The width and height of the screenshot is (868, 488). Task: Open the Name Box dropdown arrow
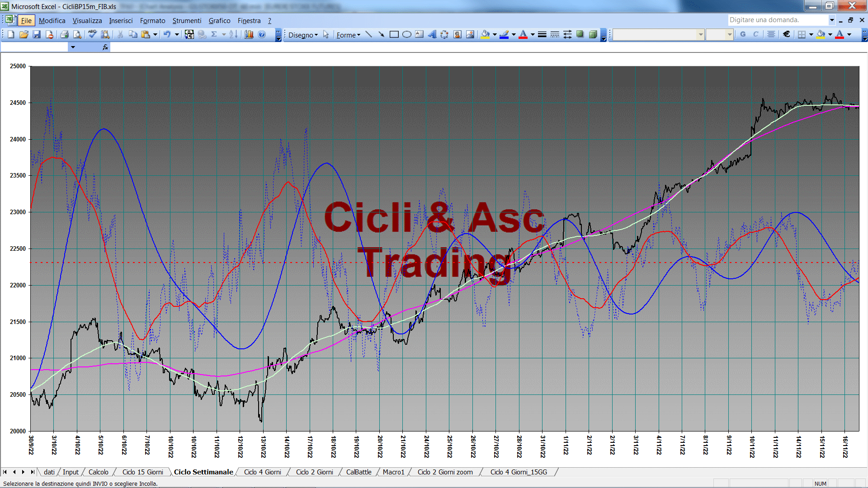(x=73, y=47)
